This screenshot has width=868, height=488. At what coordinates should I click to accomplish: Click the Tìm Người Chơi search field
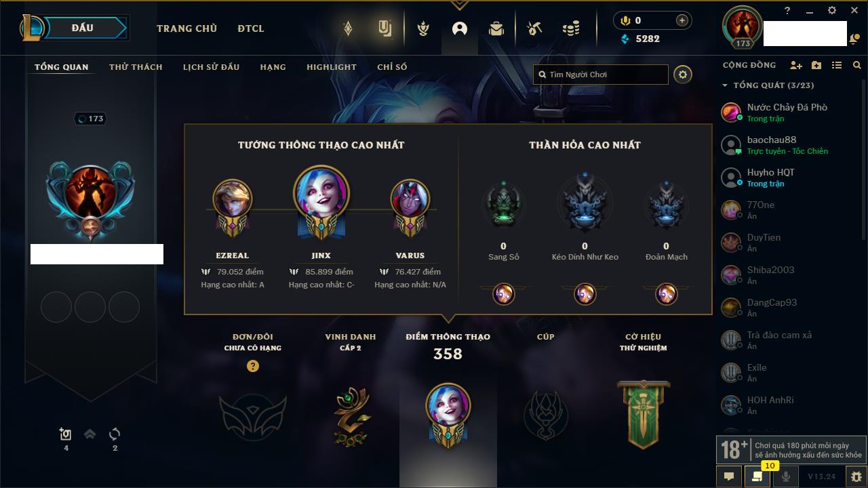(x=601, y=75)
